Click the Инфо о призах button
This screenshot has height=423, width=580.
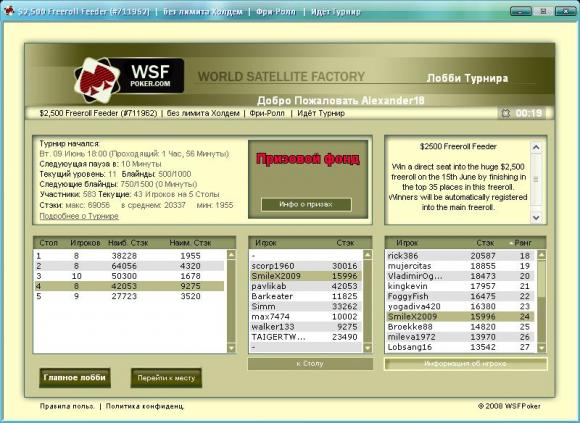(306, 204)
